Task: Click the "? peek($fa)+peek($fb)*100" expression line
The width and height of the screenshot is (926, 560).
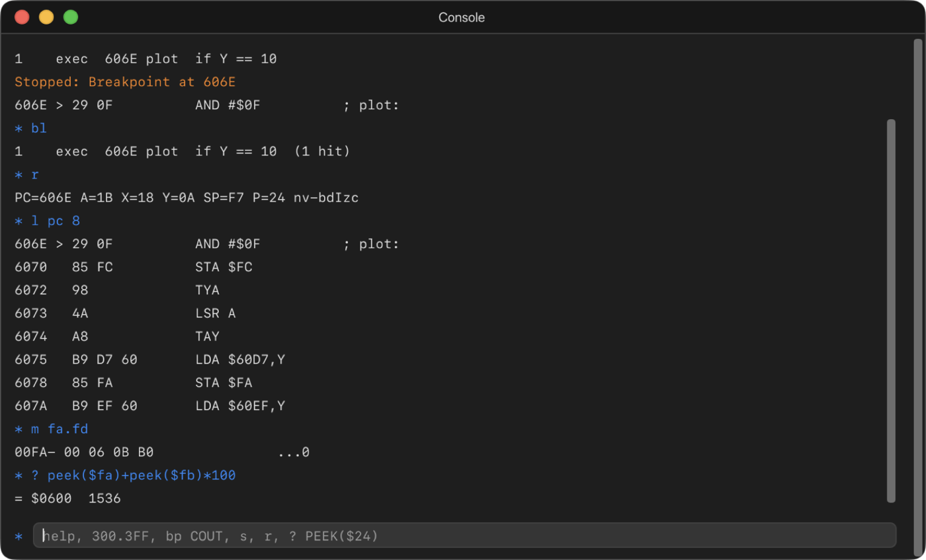Action: pyautogui.click(x=125, y=475)
